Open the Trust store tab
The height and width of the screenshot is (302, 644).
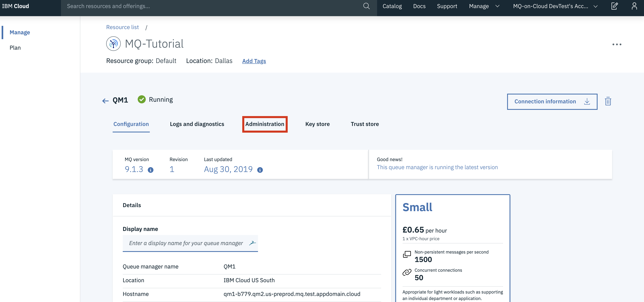tap(365, 124)
